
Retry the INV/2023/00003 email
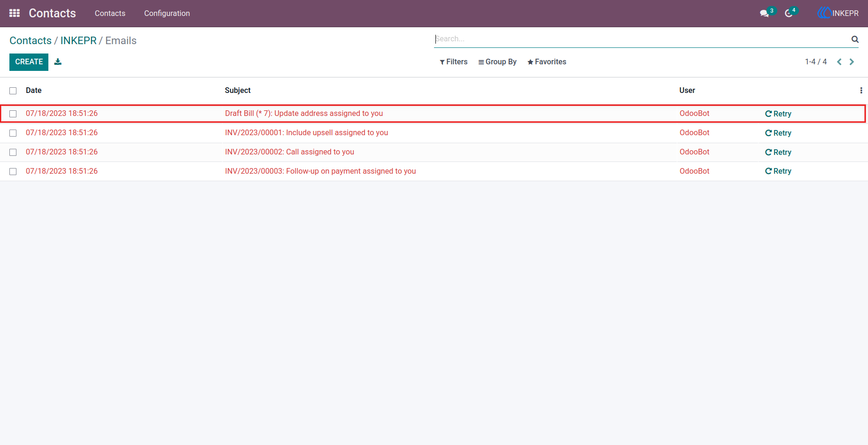pyautogui.click(x=778, y=171)
